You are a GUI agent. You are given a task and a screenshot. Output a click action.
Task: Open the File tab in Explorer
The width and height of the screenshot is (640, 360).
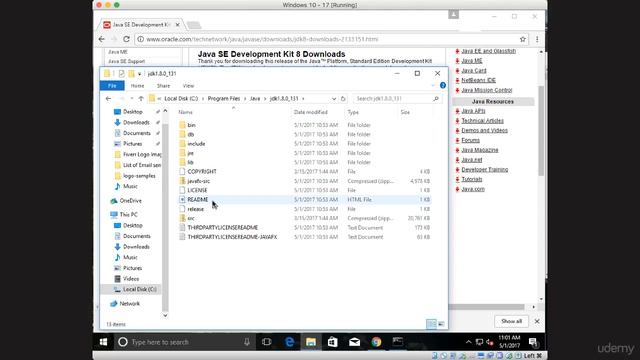click(x=112, y=86)
